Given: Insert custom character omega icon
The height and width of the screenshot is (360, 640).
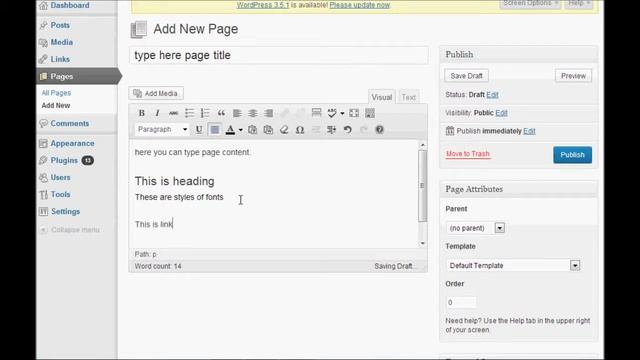Looking at the screenshot, I should [x=300, y=130].
